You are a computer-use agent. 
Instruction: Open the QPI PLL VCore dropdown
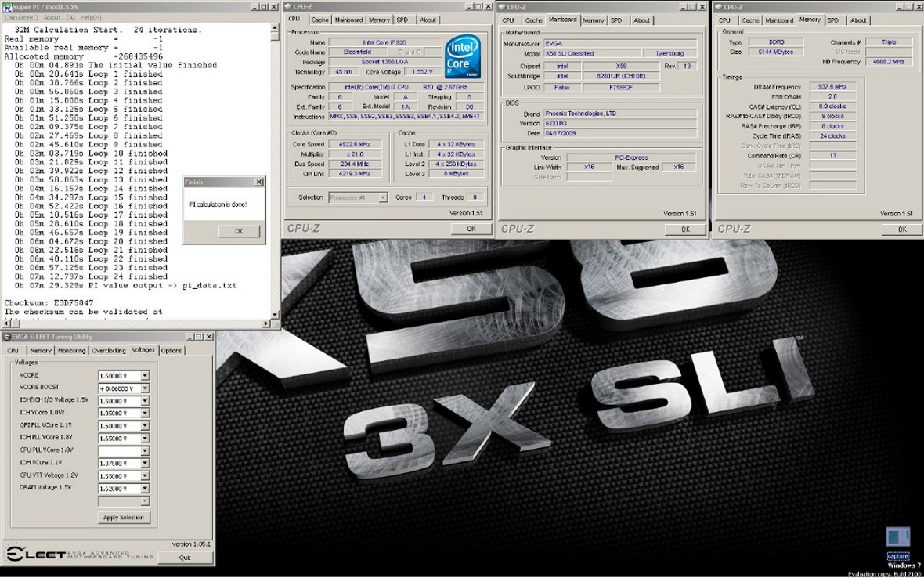pos(145,425)
